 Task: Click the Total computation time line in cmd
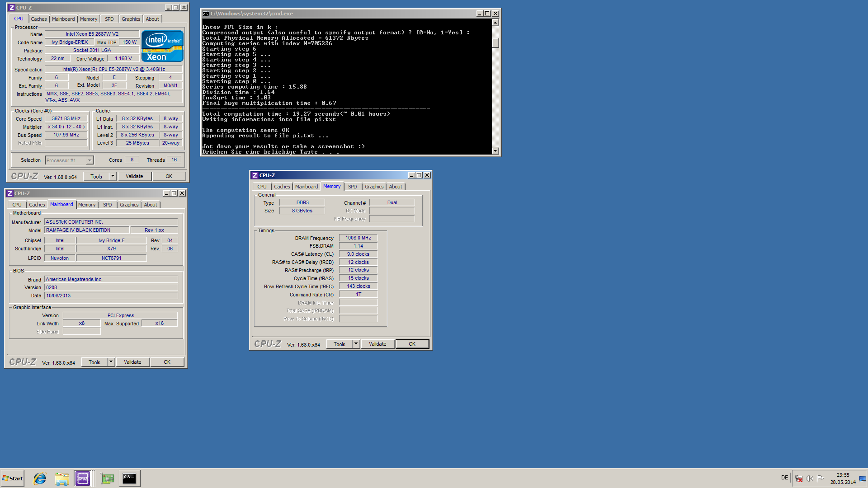pyautogui.click(x=296, y=114)
